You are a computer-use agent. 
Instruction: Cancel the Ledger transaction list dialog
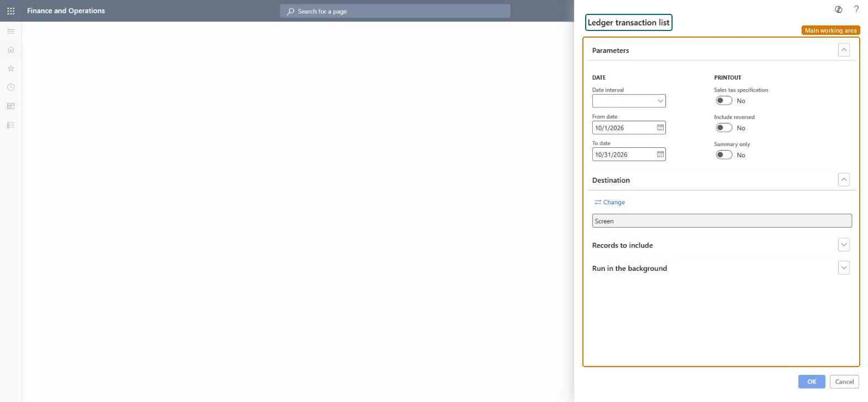[844, 382]
